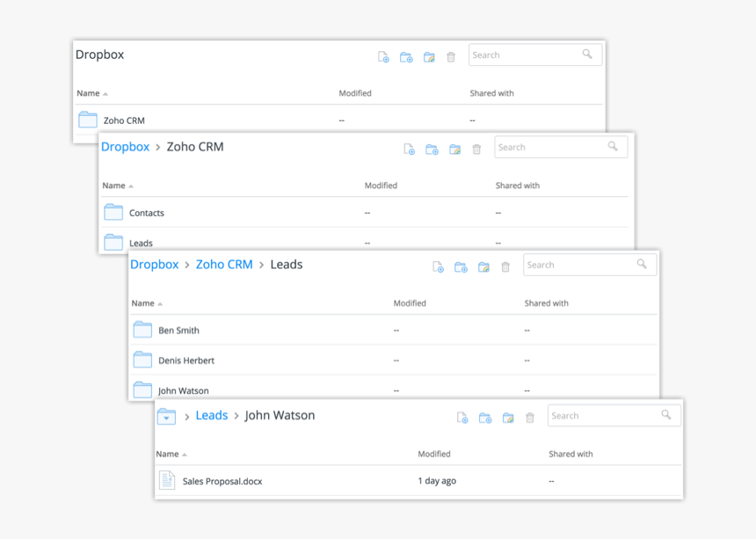The image size is (756, 539).
Task: Open the Denis Herbert folder
Action: click(185, 361)
